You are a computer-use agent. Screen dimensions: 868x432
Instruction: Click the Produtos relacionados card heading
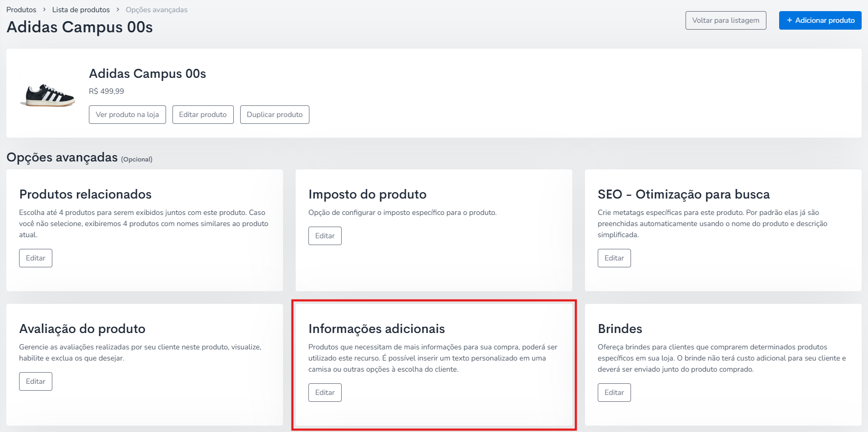pos(85,194)
